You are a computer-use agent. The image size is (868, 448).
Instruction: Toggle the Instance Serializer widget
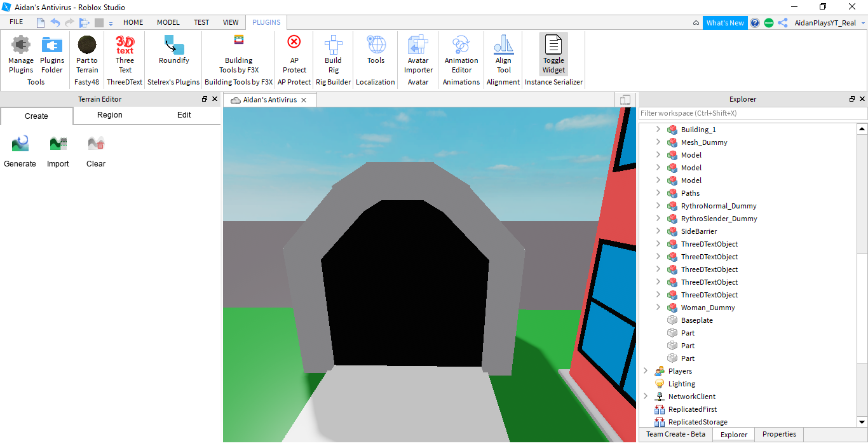(553, 55)
